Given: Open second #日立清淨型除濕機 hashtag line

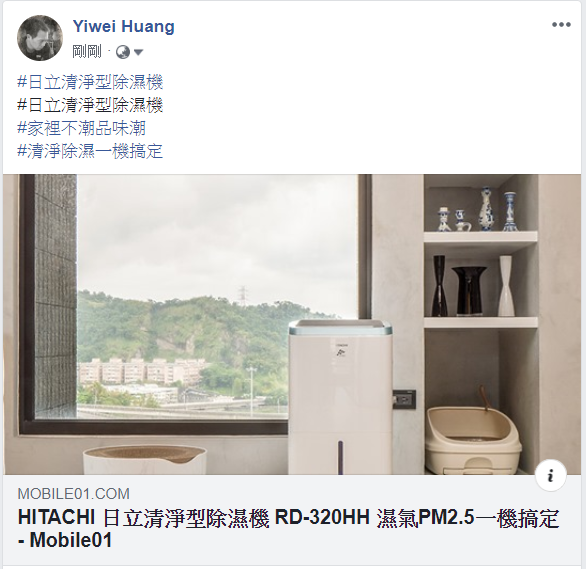Looking at the screenshot, I should (x=90, y=105).
